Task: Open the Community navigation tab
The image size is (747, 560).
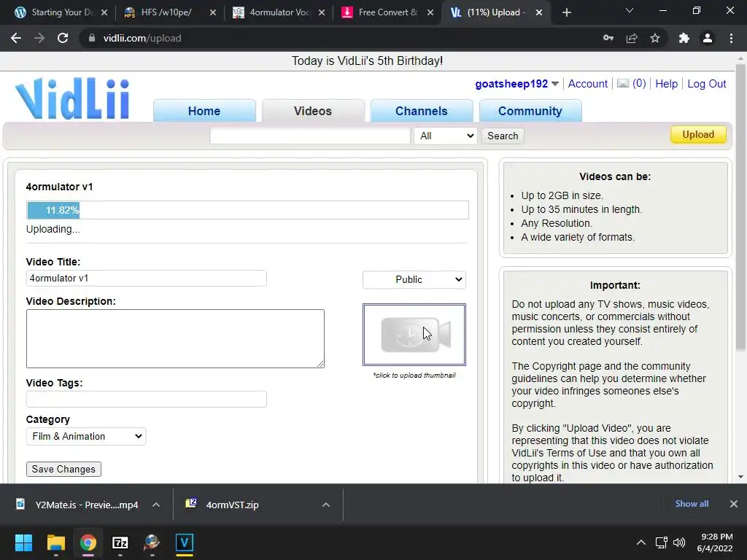Action: pyautogui.click(x=530, y=111)
